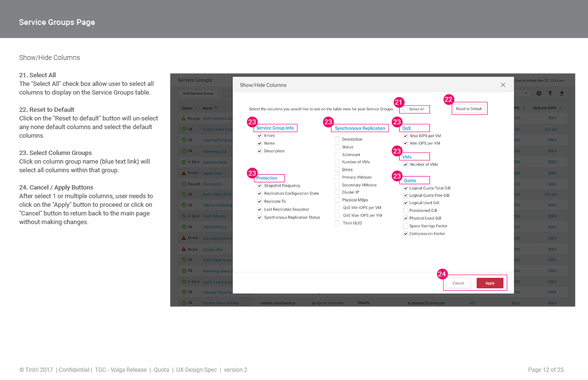Click the green Ok icon on Europe Sales row
Screen dimensions: 588x380
(x=184, y=129)
